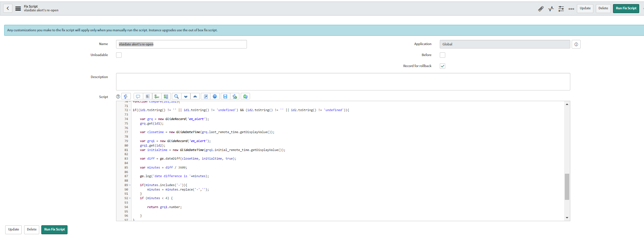The height and width of the screenshot is (237, 644).
Task: Click the format code icon in script toolbar
Action: click(147, 97)
